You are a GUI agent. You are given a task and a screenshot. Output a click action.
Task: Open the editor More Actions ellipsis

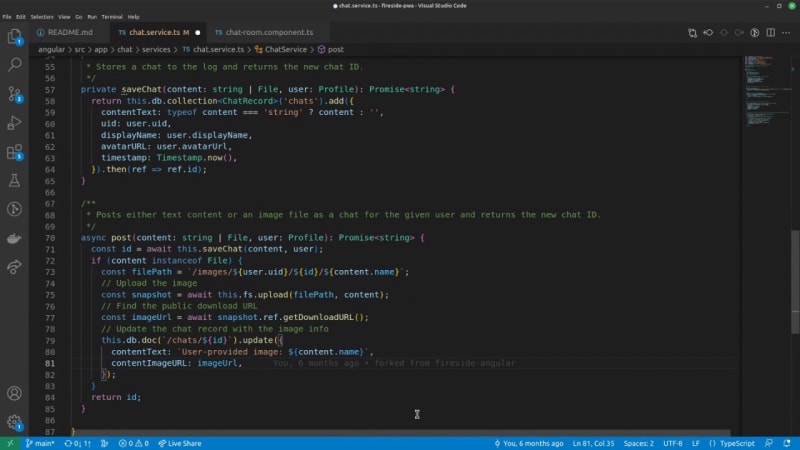pyautogui.click(x=786, y=33)
